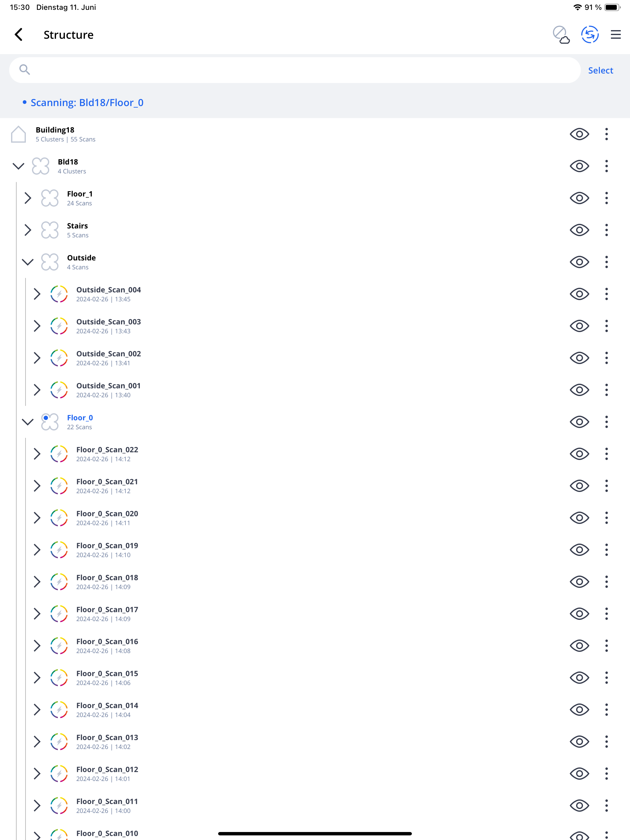Tap the "24 Scans" count under Floor_1
Image resolution: width=630 pixels, height=840 pixels.
point(79,203)
